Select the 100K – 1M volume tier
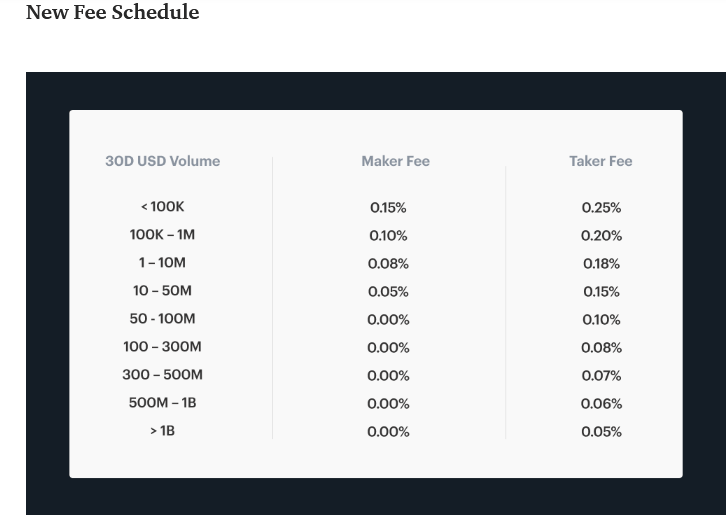This screenshot has height=515, width=726. point(163,235)
